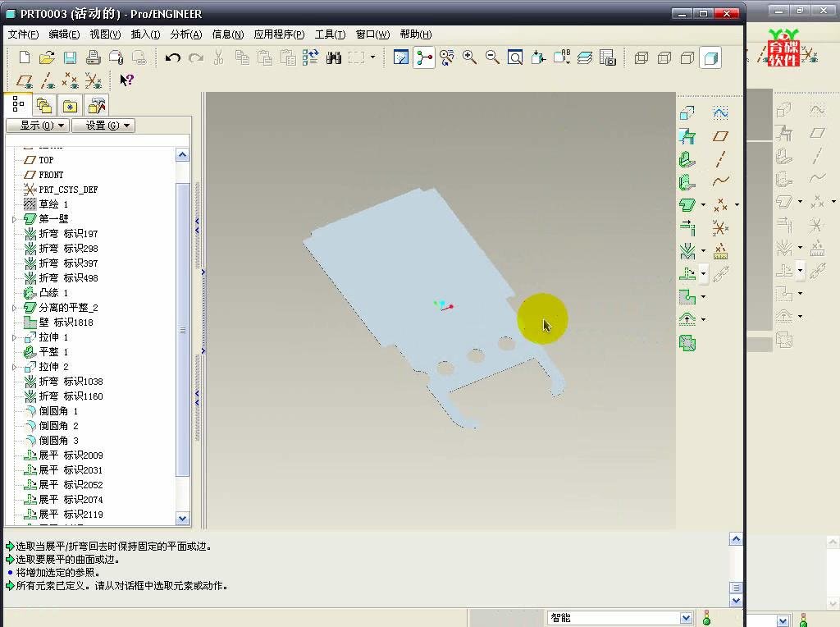Screen dimensions: 840x627
Task: Select the TOP datum plane
Action: (x=39, y=160)
